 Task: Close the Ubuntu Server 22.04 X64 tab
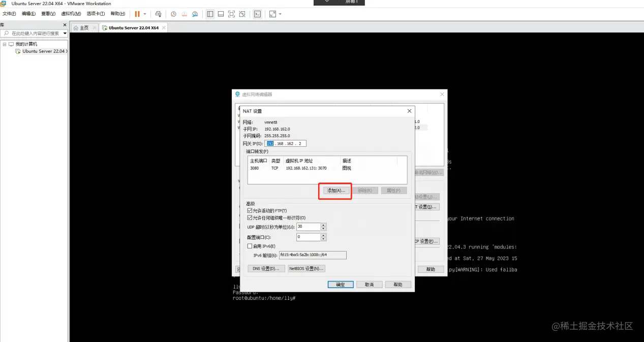(164, 28)
